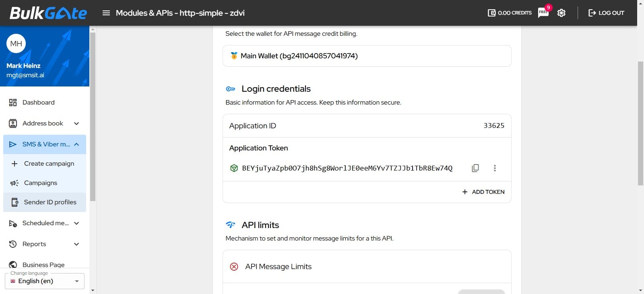Toggle the hamburger navigation menu

click(x=106, y=13)
